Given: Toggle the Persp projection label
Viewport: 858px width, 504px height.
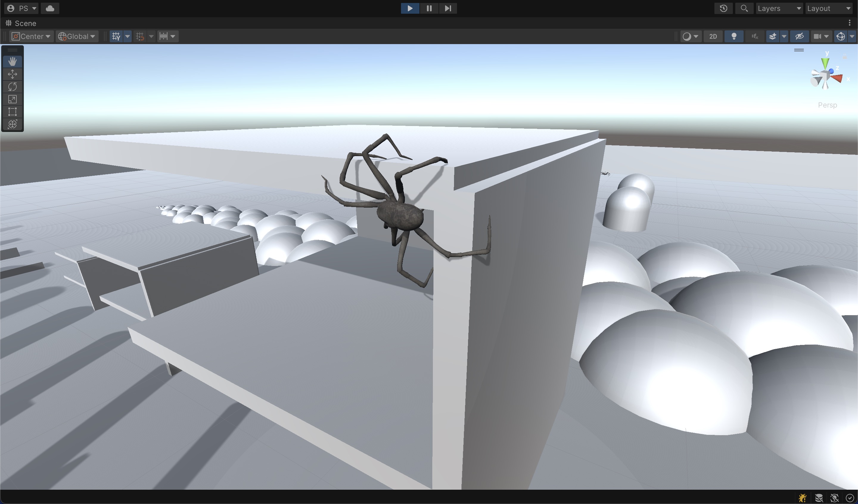Looking at the screenshot, I should point(827,105).
